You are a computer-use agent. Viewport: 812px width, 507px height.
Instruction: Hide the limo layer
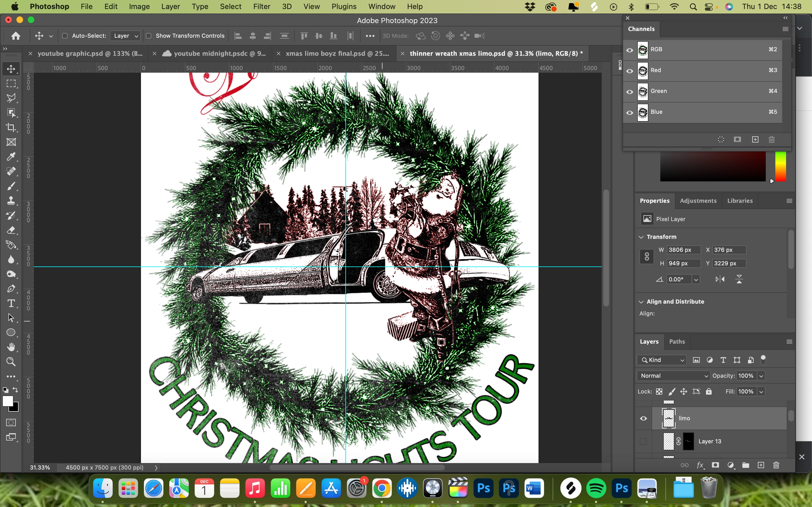[x=643, y=418]
